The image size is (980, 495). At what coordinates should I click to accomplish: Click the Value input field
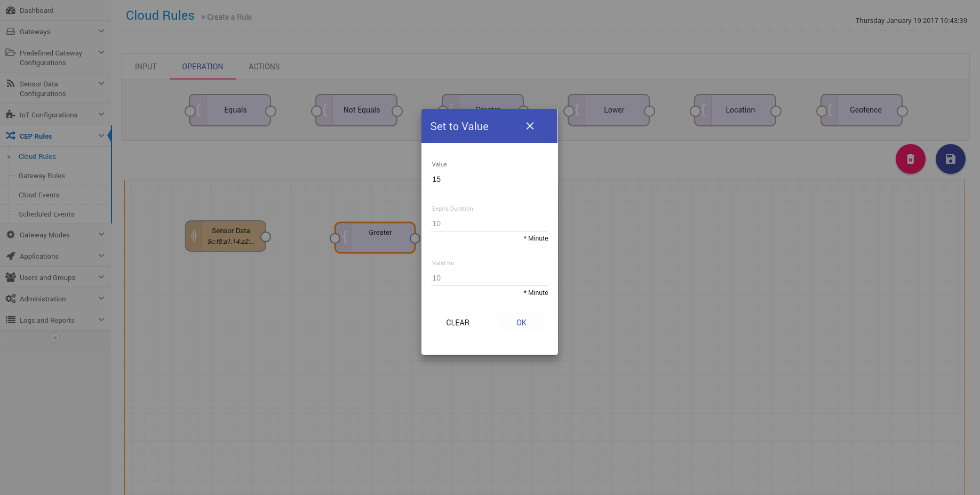(x=489, y=179)
